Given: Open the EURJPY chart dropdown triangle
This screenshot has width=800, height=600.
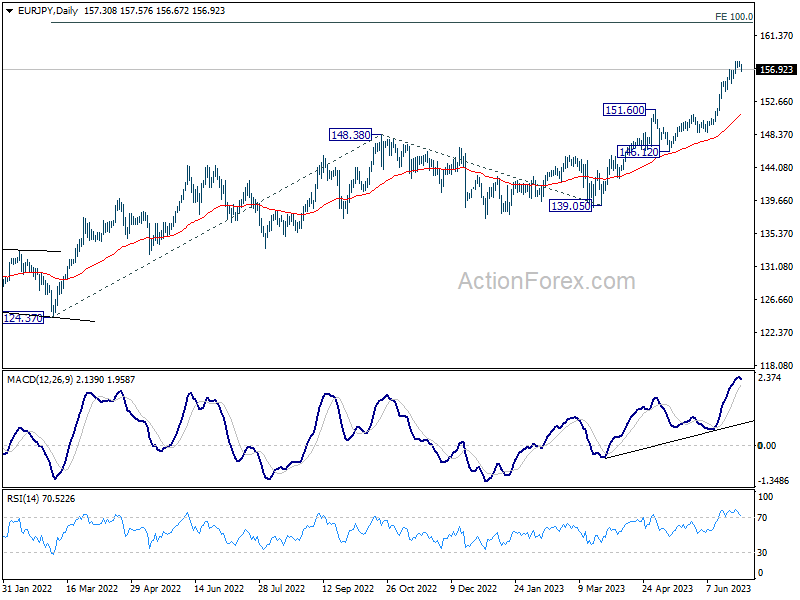Looking at the screenshot, I should (10, 11).
